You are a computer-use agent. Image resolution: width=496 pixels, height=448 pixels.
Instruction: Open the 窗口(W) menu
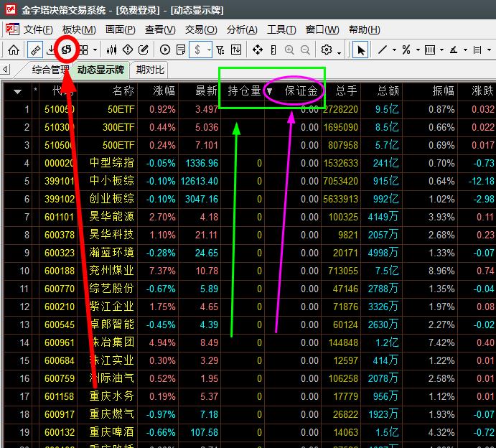(322, 29)
